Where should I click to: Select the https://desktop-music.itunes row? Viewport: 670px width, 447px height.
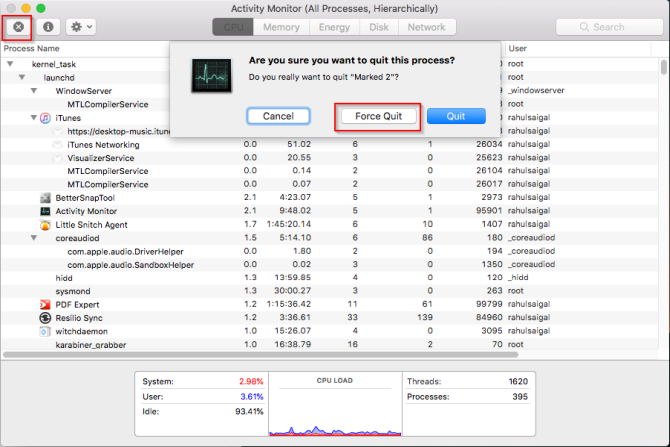(329, 131)
